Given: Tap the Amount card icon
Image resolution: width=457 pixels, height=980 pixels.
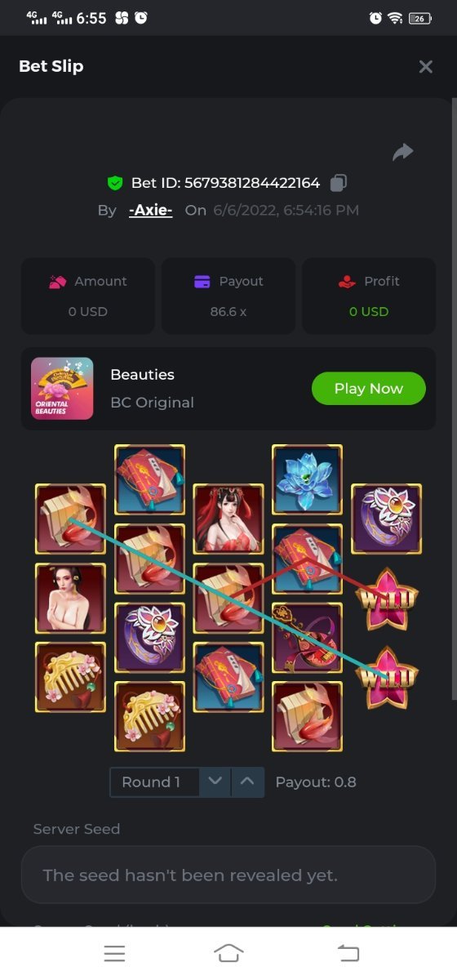Looking at the screenshot, I should (x=57, y=282).
